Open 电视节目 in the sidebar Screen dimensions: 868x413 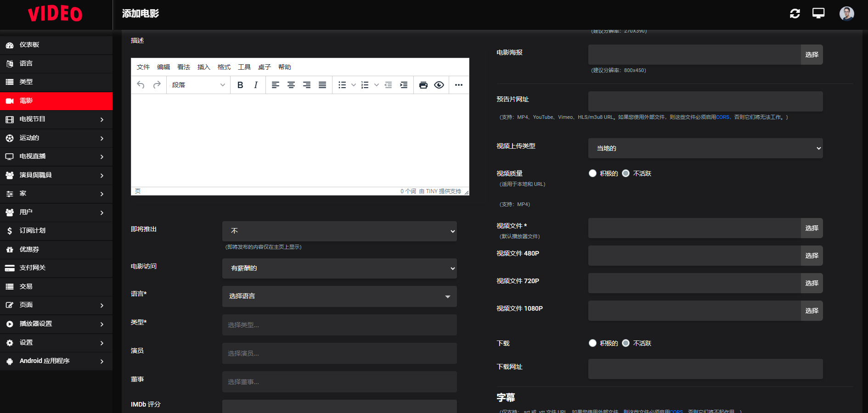(x=56, y=119)
